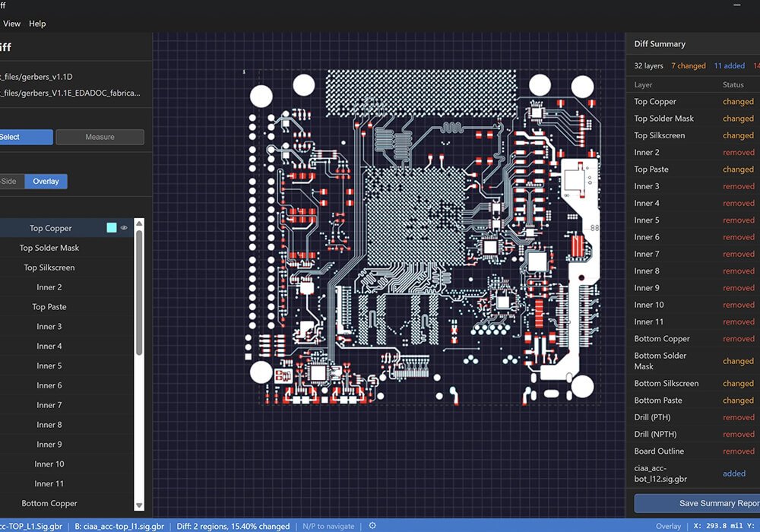Click the Layer column header
760x532 pixels.
pyautogui.click(x=643, y=85)
